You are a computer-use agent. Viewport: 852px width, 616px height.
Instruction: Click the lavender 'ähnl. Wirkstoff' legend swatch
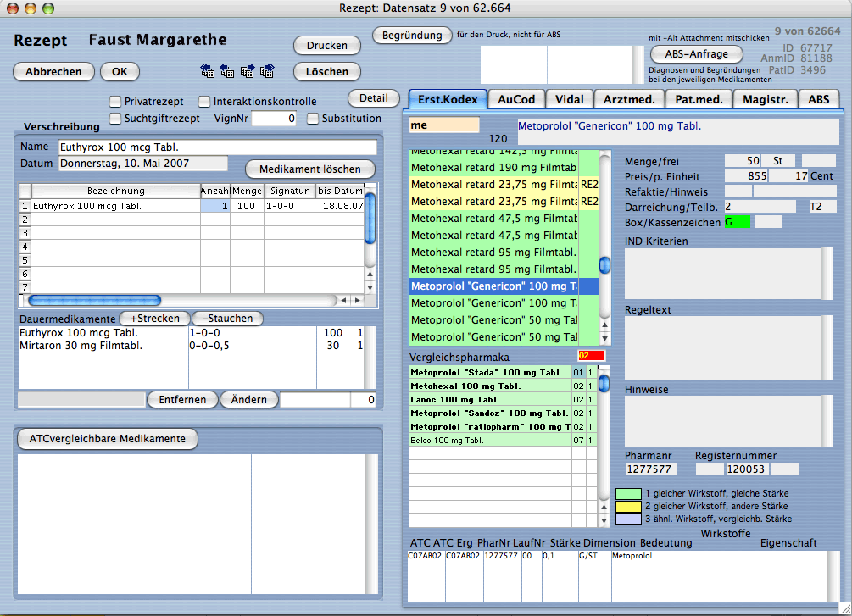[x=628, y=519]
